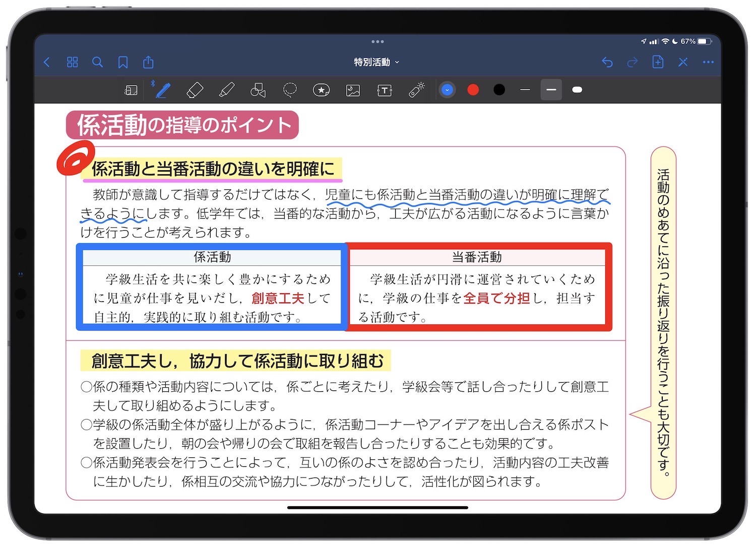This screenshot has width=756, height=548.
Task: Toggle read-only mode for the document
Action: (x=131, y=90)
